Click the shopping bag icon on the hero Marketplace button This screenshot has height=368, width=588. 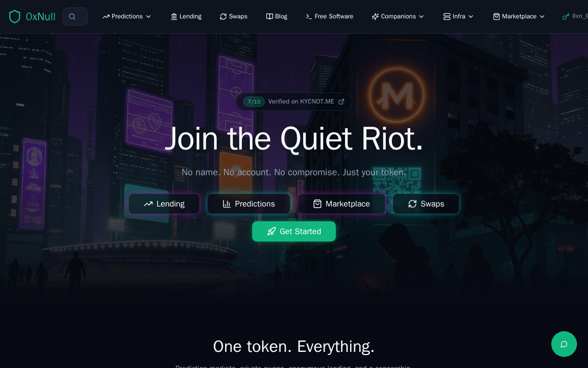pyautogui.click(x=317, y=204)
